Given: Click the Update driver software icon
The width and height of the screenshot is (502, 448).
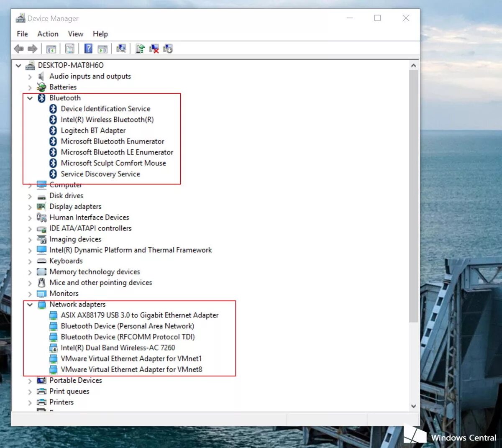Looking at the screenshot, I should pos(140,49).
